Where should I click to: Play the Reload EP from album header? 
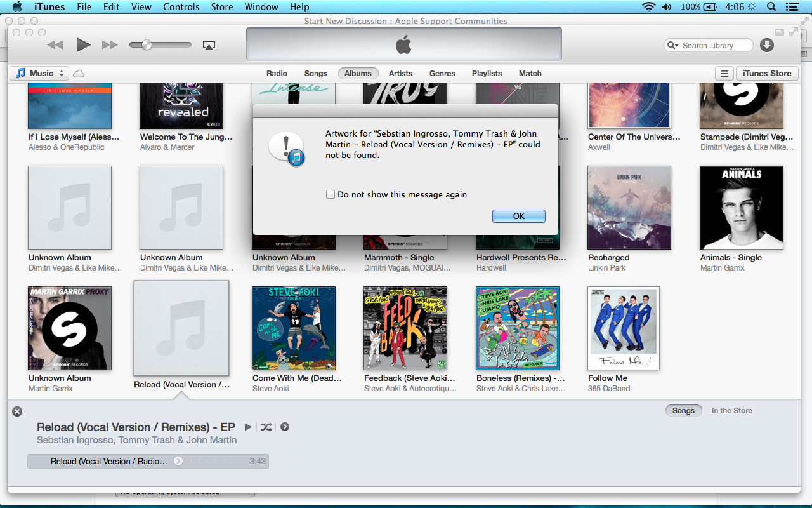tap(248, 427)
